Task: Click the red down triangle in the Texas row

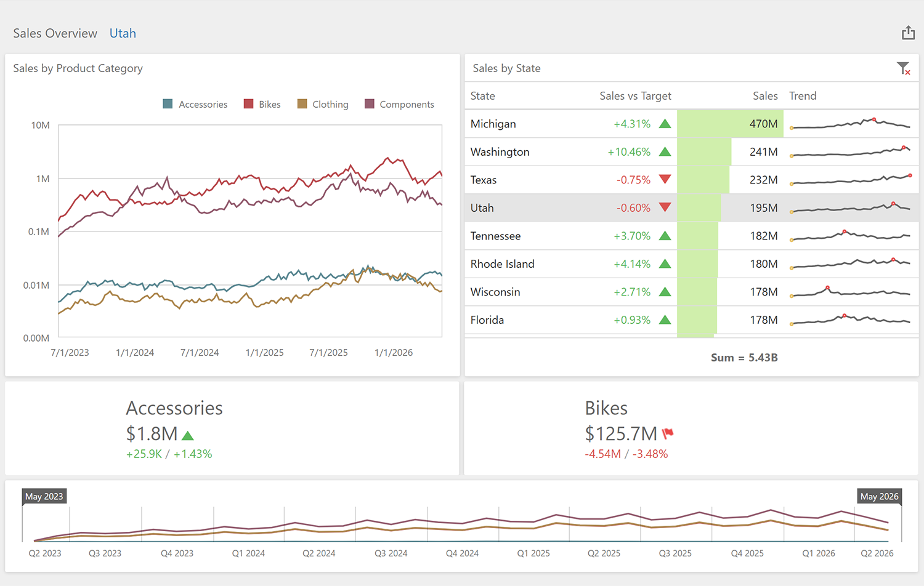Action: (665, 180)
